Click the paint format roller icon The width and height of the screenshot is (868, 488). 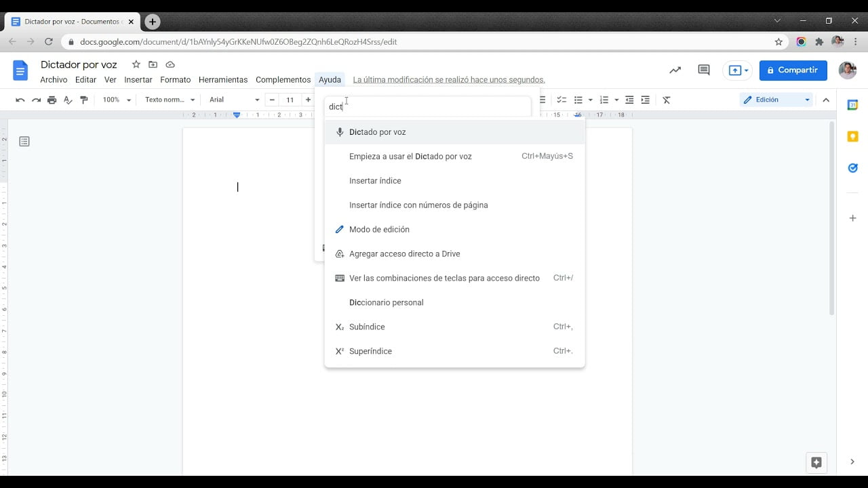pyautogui.click(x=84, y=100)
